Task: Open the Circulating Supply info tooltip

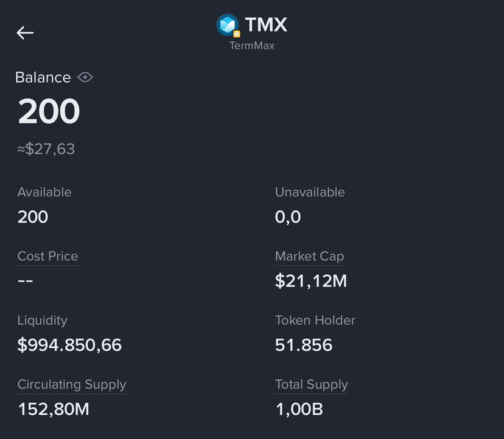Action: (72, 384)
